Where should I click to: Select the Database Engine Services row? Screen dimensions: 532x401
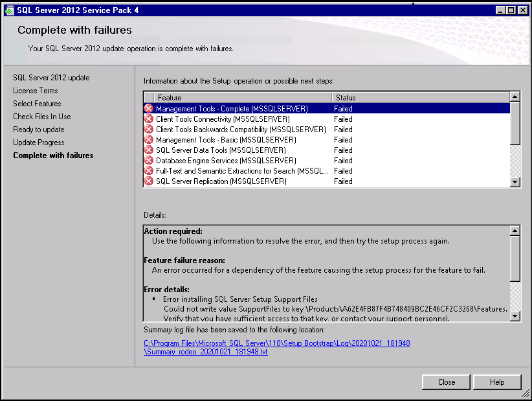(327, 160)
